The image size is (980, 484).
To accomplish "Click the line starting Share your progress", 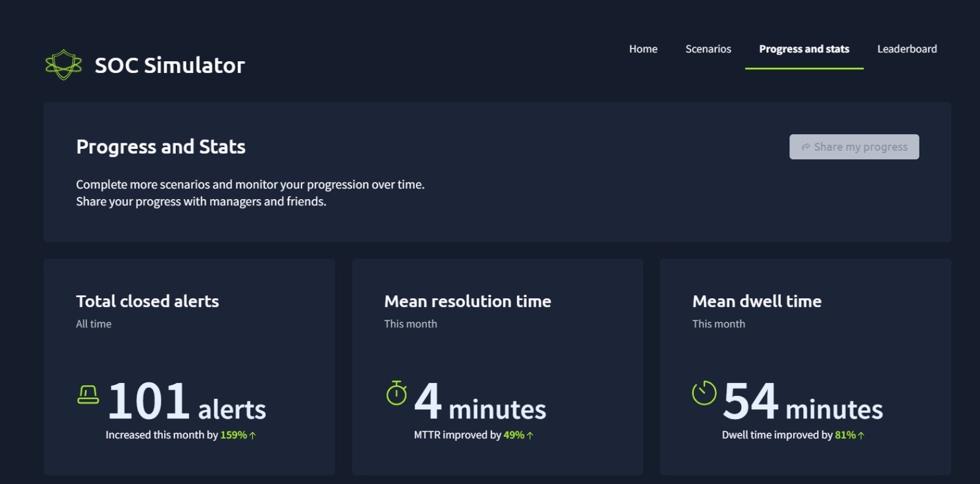I will [x=201, y=202].
